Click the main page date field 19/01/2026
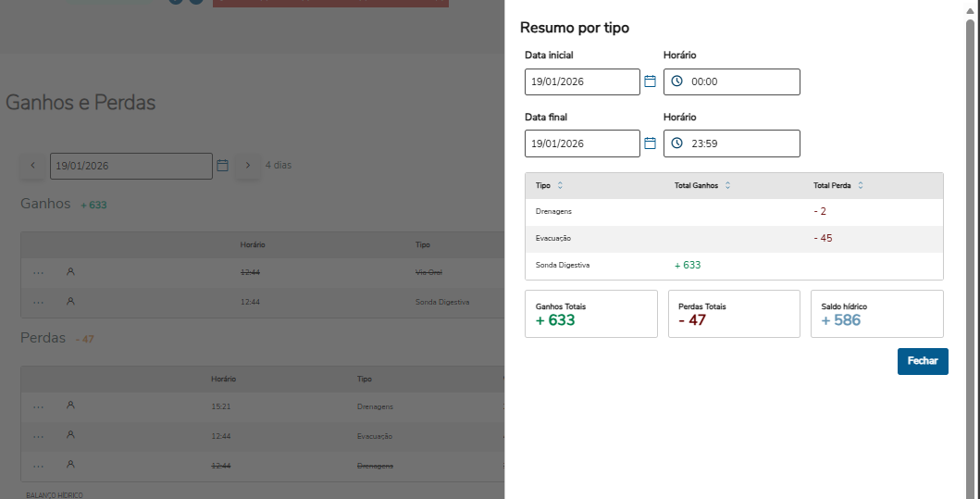Screen dimensions: 980x499 130,166
